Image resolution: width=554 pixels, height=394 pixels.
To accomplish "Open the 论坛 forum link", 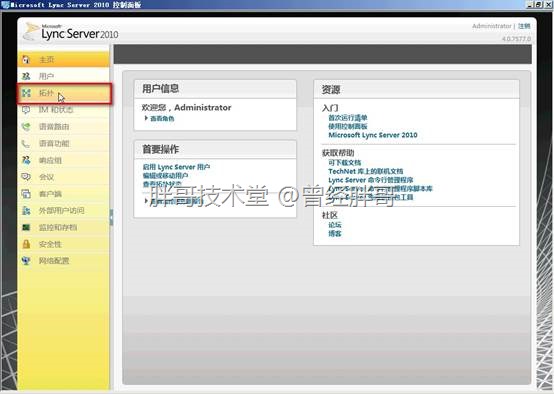I will pos(335,225).
